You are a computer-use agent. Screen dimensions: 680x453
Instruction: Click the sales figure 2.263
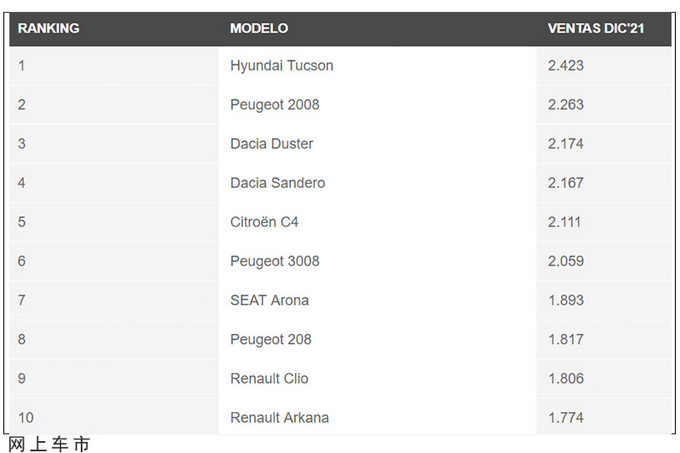click(x=566, y=105)
